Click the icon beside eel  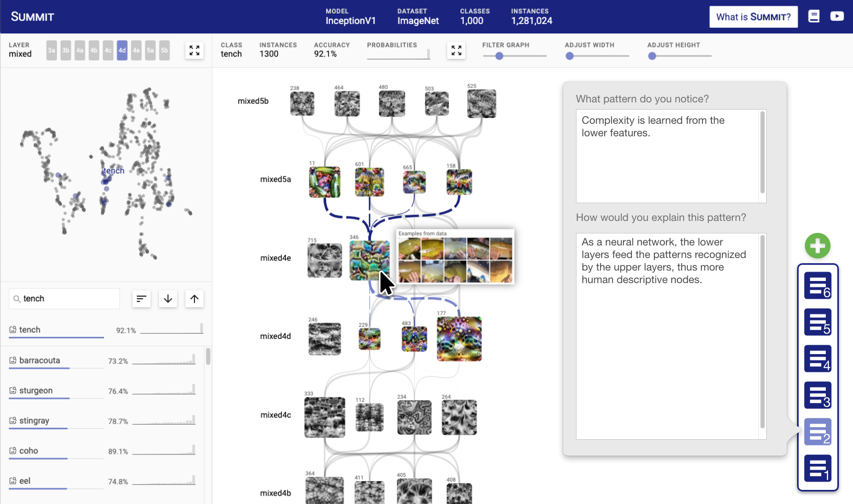[13, 480]
